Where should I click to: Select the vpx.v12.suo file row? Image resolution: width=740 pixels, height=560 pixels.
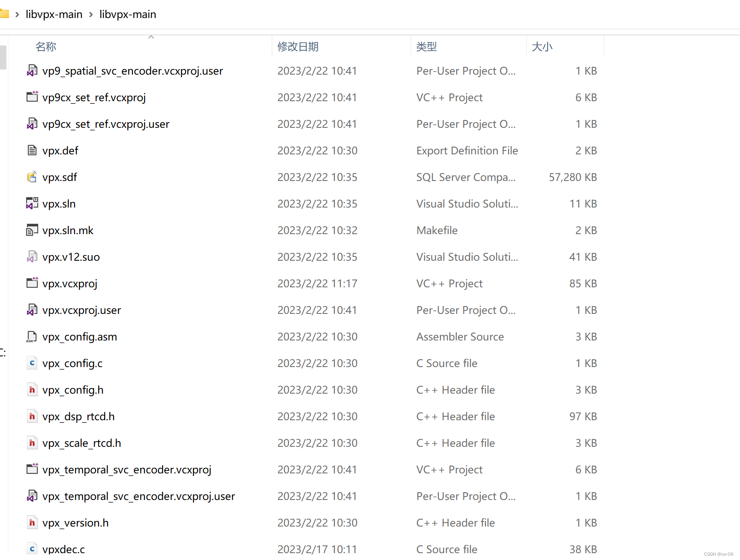[x=71, y=257]
